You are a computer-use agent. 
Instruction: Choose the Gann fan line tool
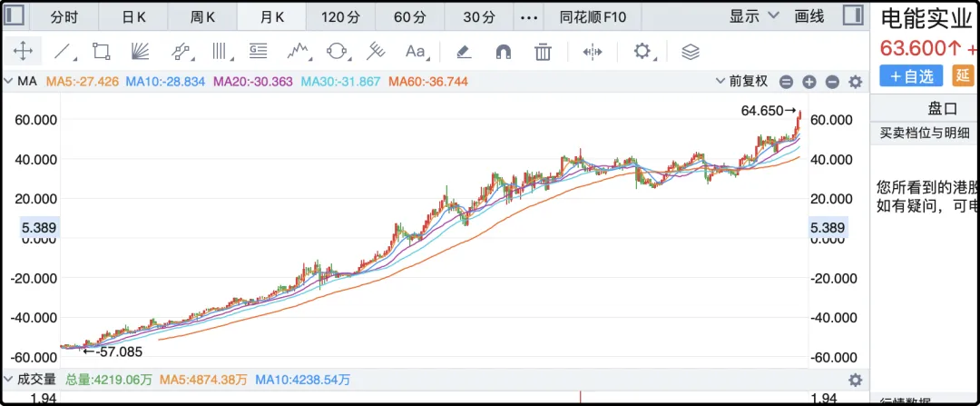[x=140, y=52]
